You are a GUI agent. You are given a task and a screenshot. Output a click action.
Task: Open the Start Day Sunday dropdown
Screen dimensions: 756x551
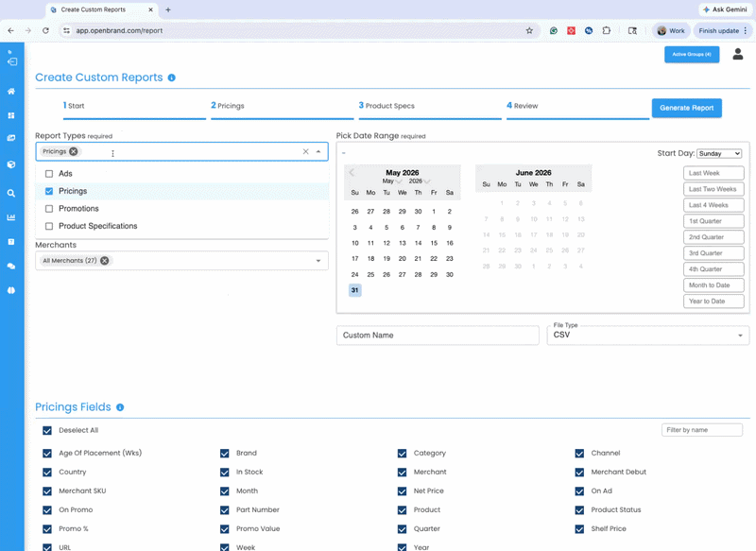tap(719, 153)
